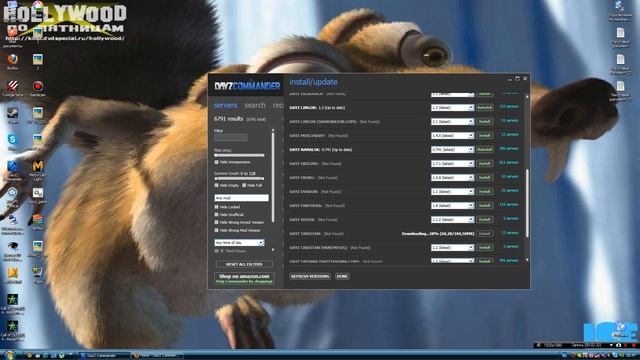Enable Hide Empty servers checkbox
640x360 pixels.
coord(217,185)
